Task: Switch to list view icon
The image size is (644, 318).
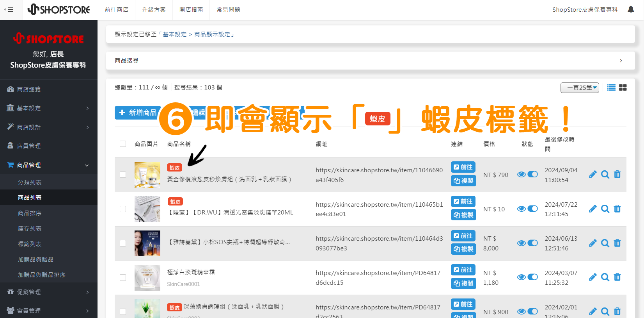Action: (x=611, y=88)
